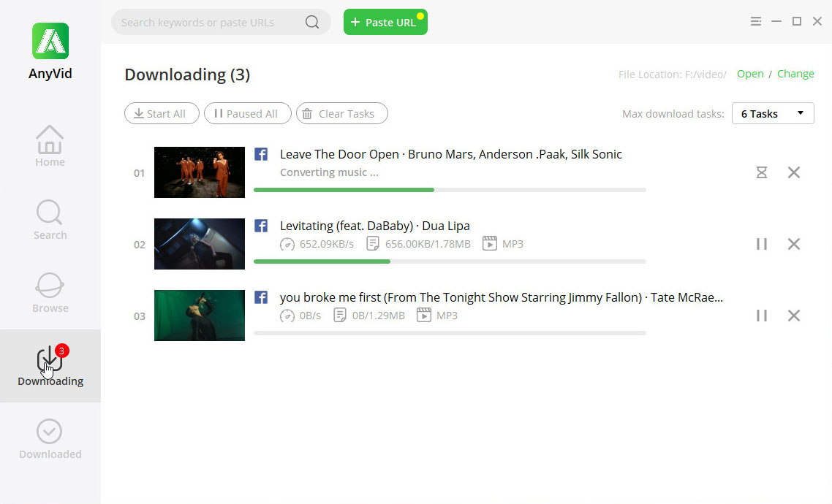Viewport: 832px width, 504px height.
Task: Click the 0B/1.29MB size value
Action: point(378,316)
